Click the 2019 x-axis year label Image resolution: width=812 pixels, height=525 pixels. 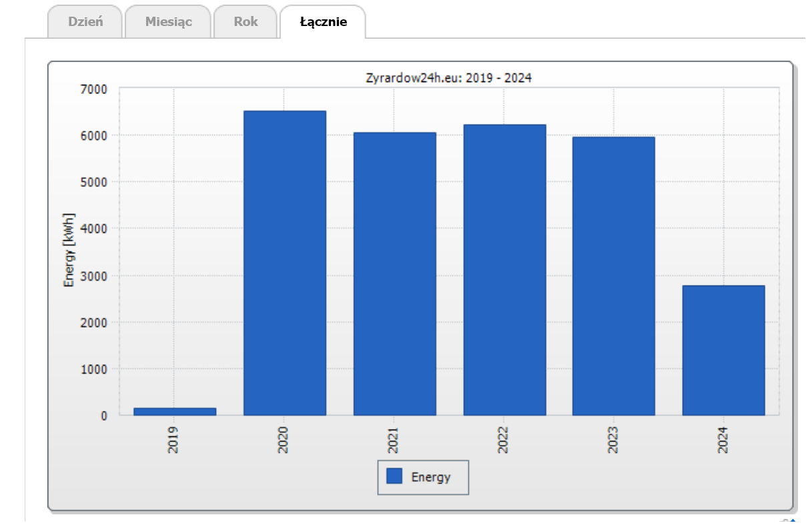[173, 440]
